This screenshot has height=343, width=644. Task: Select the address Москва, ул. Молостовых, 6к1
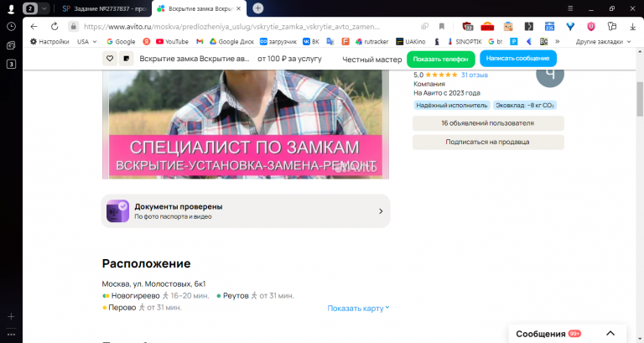coord(153,283)
